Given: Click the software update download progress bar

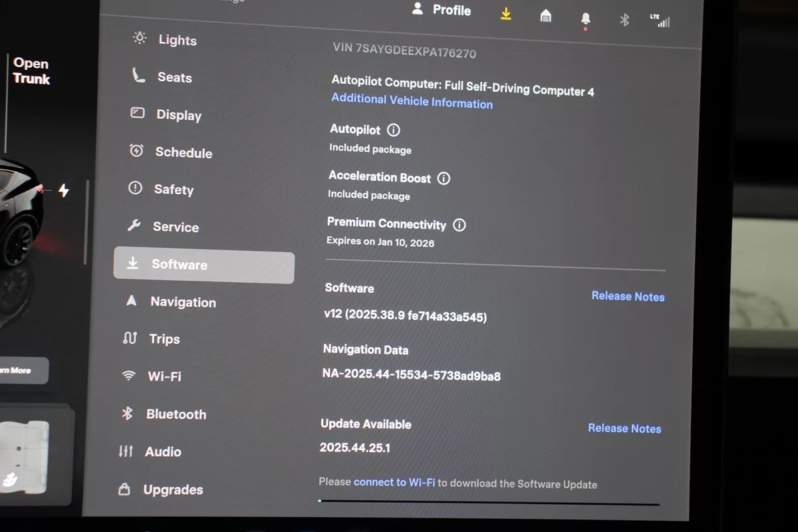Looking at the screenshot, I should 489,502.
